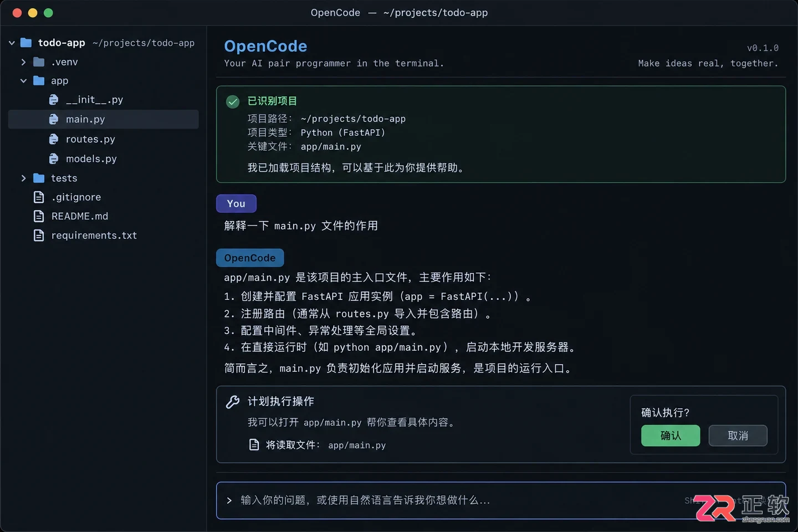Click the todo-app root folder icon
This screenshot has width=798, height=532.
pos(26,43)
